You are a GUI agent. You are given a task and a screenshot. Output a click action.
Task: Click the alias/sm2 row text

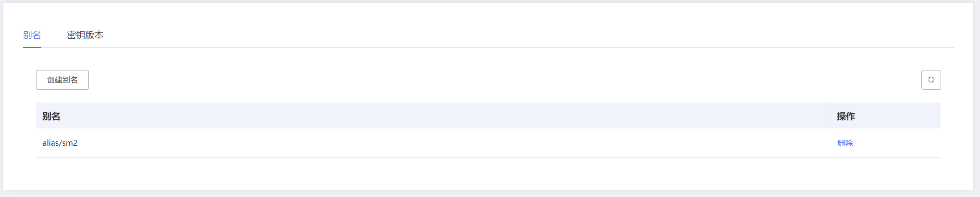tap(60, 143)
